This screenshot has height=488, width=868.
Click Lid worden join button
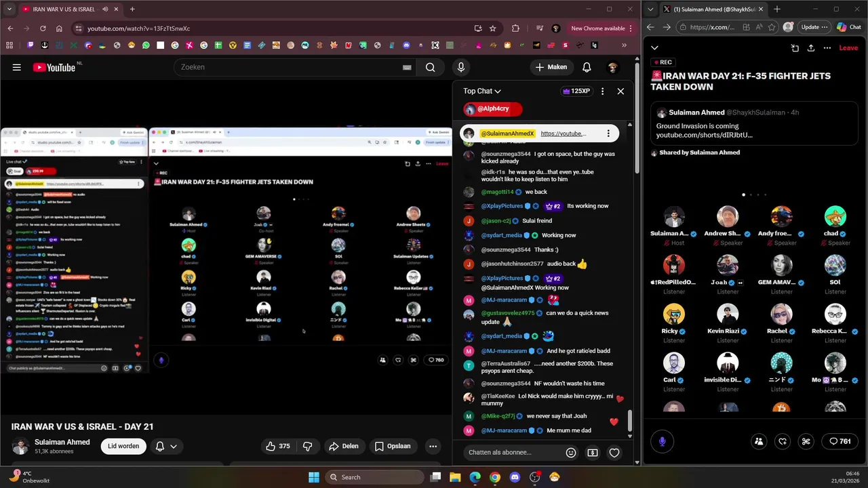tap(123, 446)
